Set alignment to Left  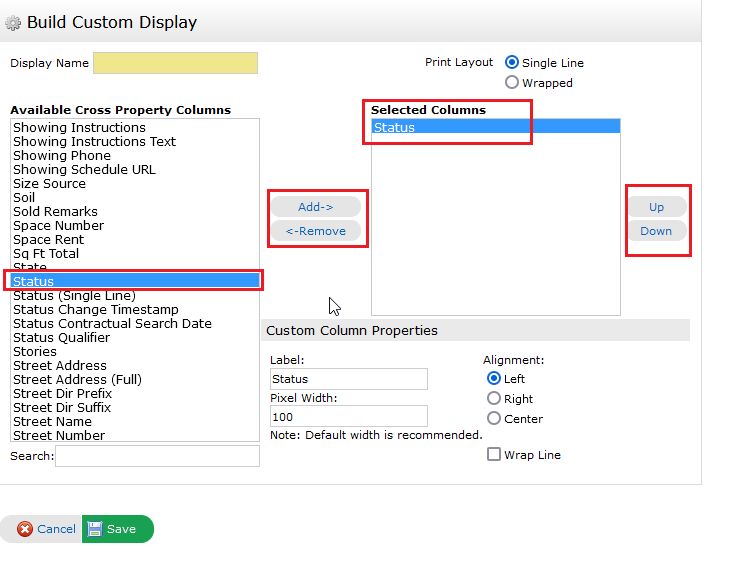493,378
